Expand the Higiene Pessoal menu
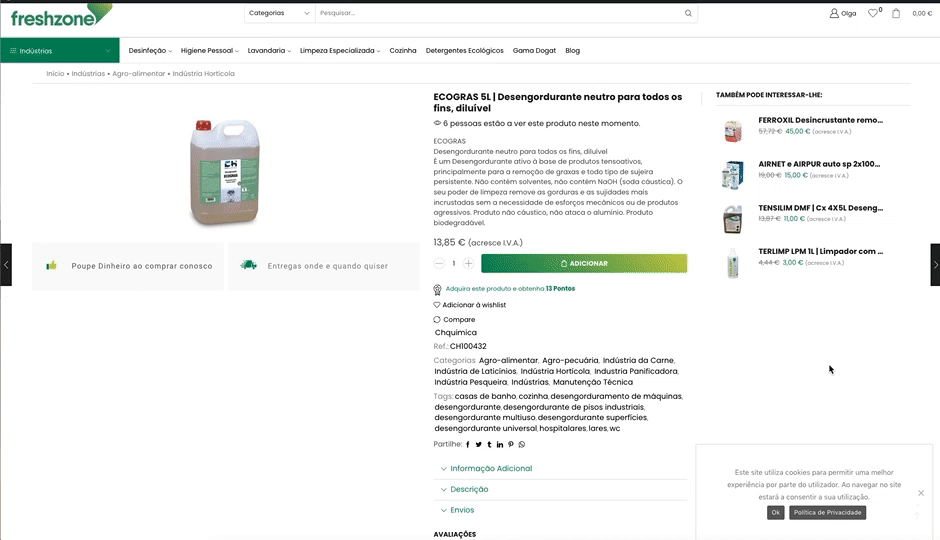940x540 pixels. point(209,51)
